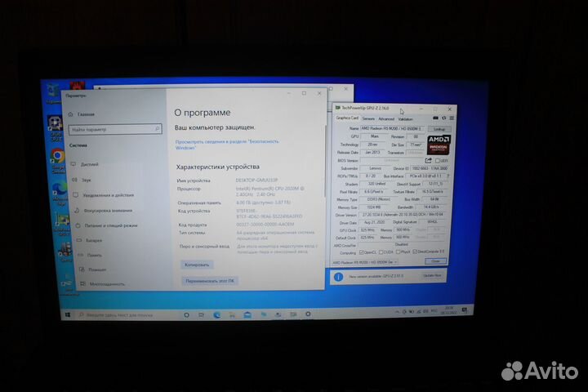Open the Google Chrome desktop shortcut
The width and height of the screenshot is (588, 392).
pyautogui.click(x=58, y=160)
